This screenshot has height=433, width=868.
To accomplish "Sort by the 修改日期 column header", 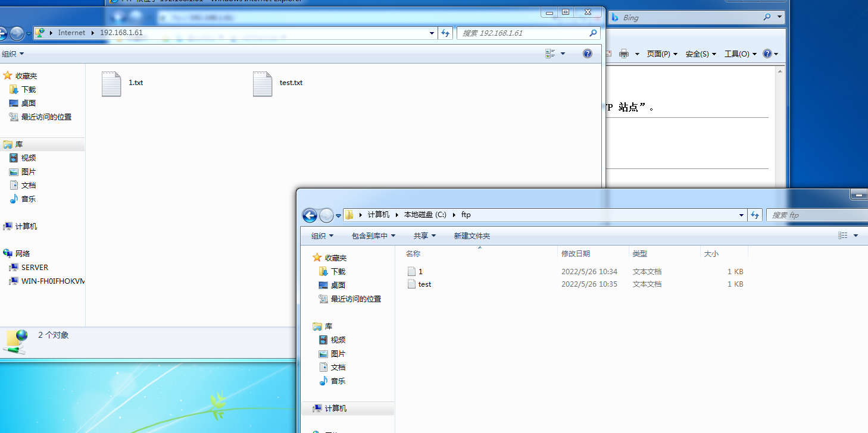I will pyautogui.click(x=593, y=253).
